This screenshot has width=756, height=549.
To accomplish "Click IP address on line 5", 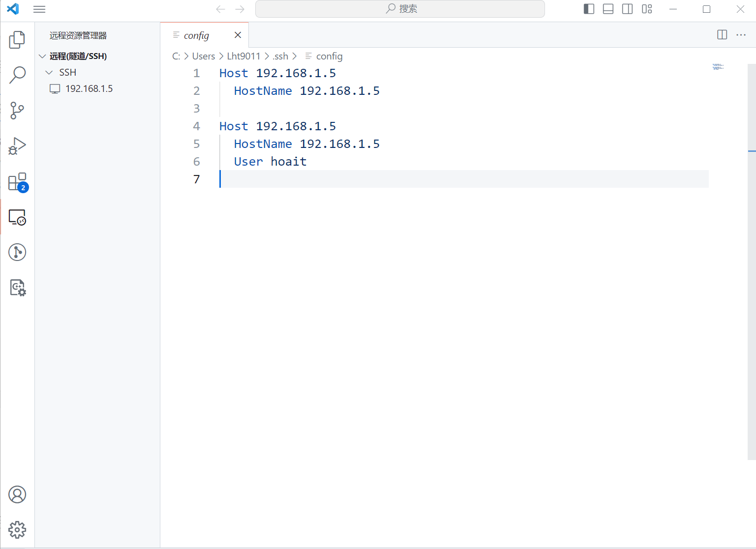I will pyautogui.click(x=340, y=144).
